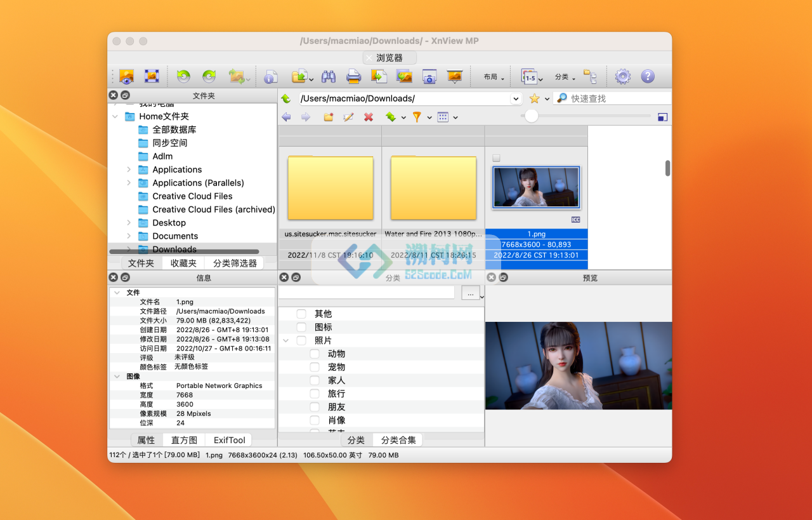Viewport: 812px width, 520px height.
Task: Open the 分类 dropdown in main toolbar
Action: pos(565,77)
